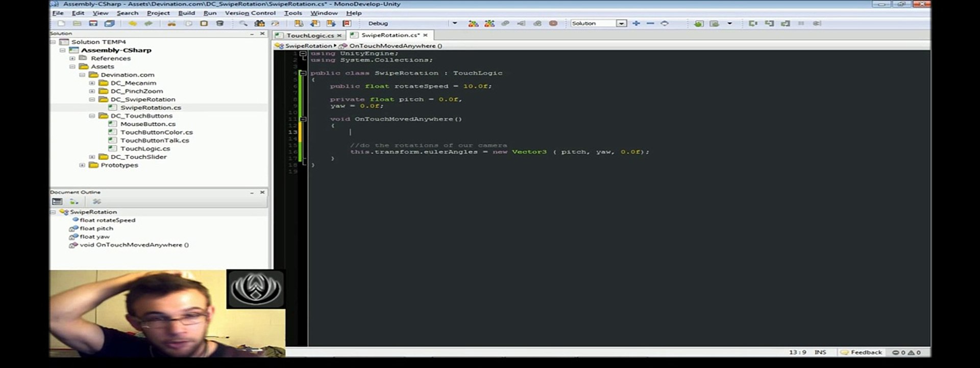Expand the Prototypes folder node

pyautogui.click(x=82, y=165)
